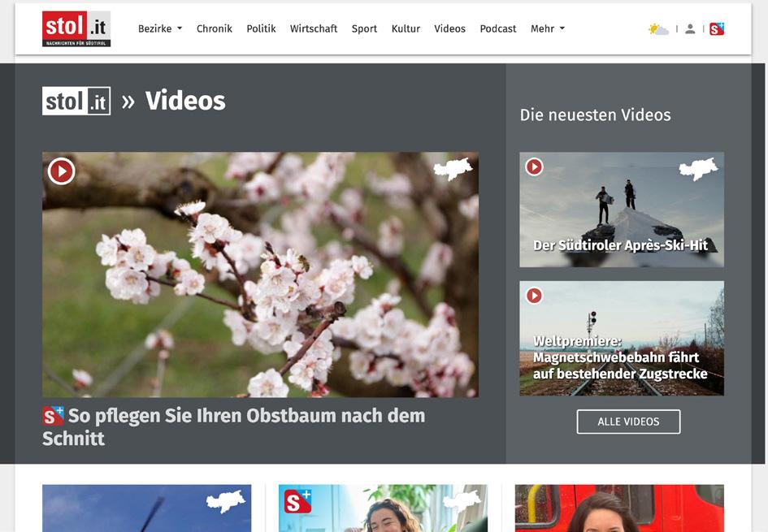The height and width of the screenshot is (532, 768).
Task: Open the stol.it logo homepage link
Action: 76,29
